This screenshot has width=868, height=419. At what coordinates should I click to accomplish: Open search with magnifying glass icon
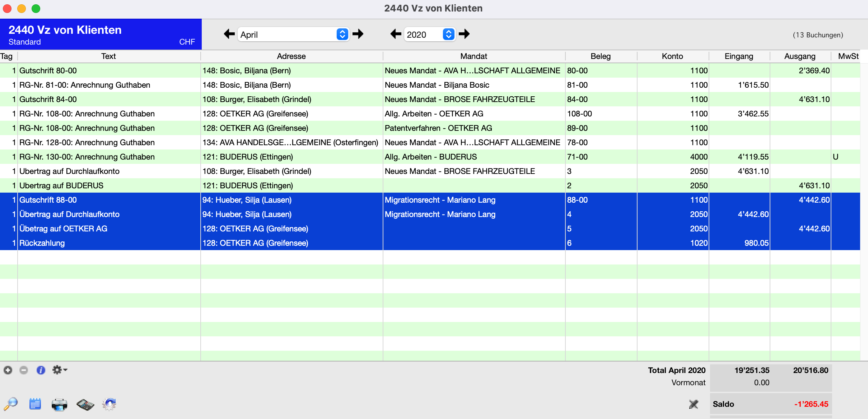[x=11, y=404]
